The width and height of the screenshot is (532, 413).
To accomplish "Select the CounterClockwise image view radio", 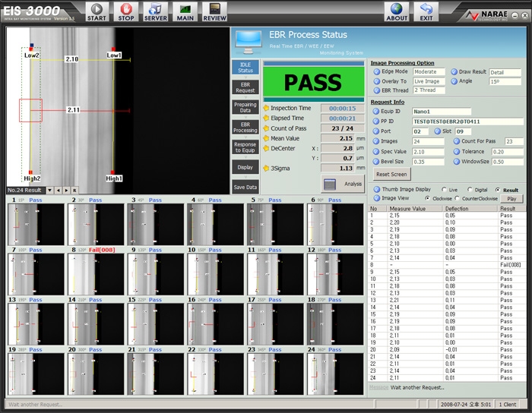I will pos(457,198).
